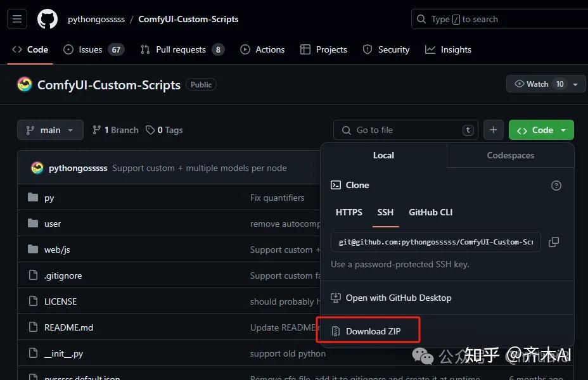Switch to the Codespaces tab
The image size is (588, 380).
click(x=510, y=155)
